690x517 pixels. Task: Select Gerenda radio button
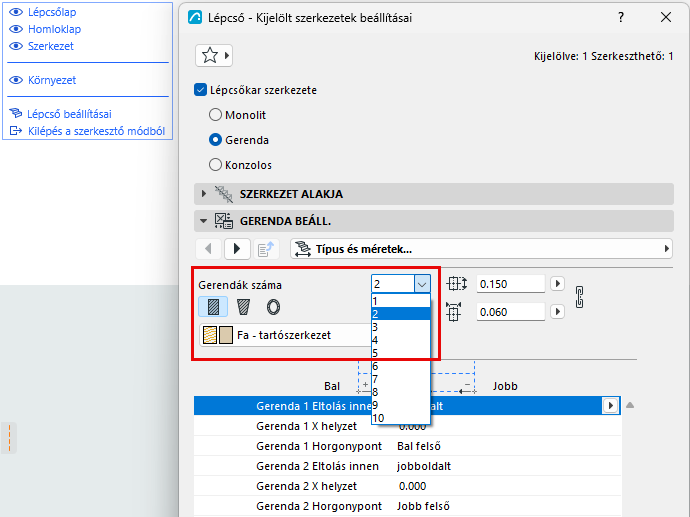click(x=215, y=140)
